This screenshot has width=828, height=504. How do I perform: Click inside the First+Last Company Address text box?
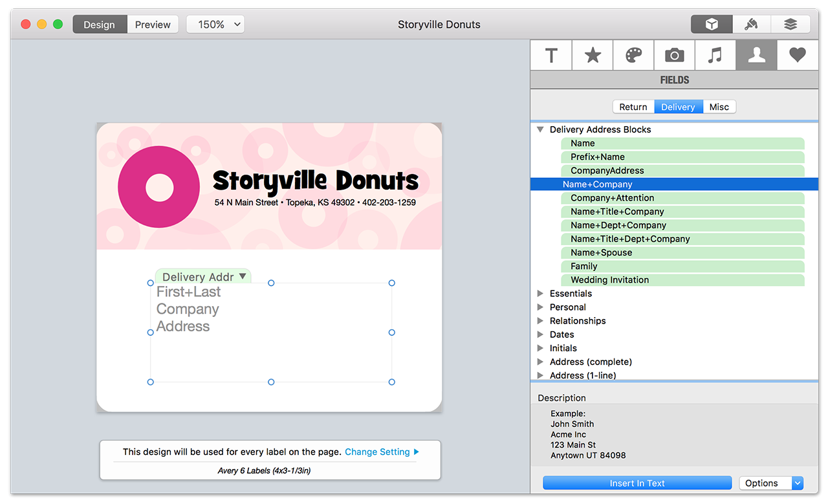coord(271,333)
